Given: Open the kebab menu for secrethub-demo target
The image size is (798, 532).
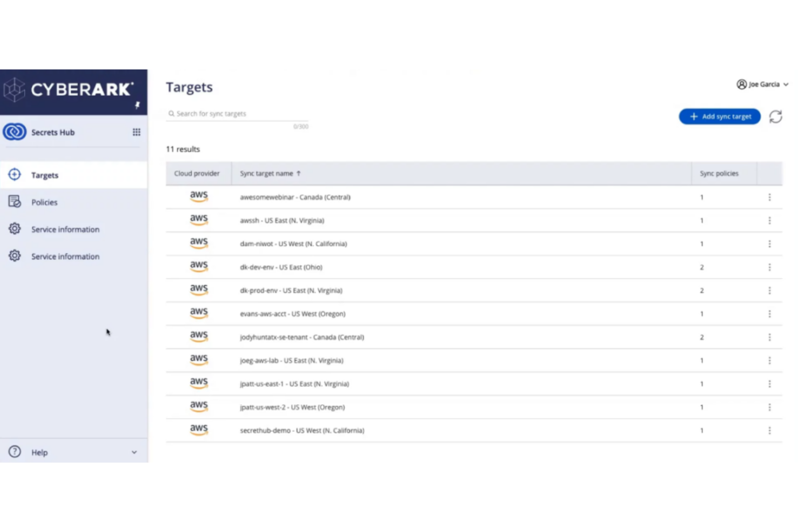Looking at the screenshot, I should [x=769, y=430].
